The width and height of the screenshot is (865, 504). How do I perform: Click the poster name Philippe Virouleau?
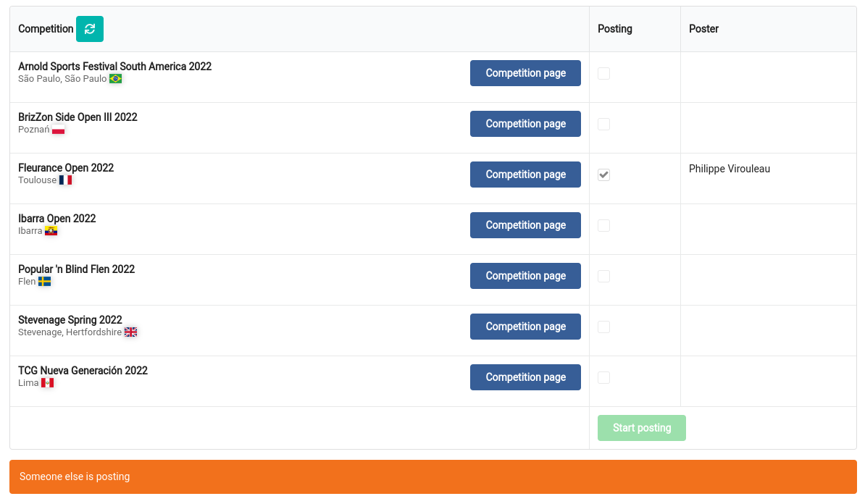[730, 169]
